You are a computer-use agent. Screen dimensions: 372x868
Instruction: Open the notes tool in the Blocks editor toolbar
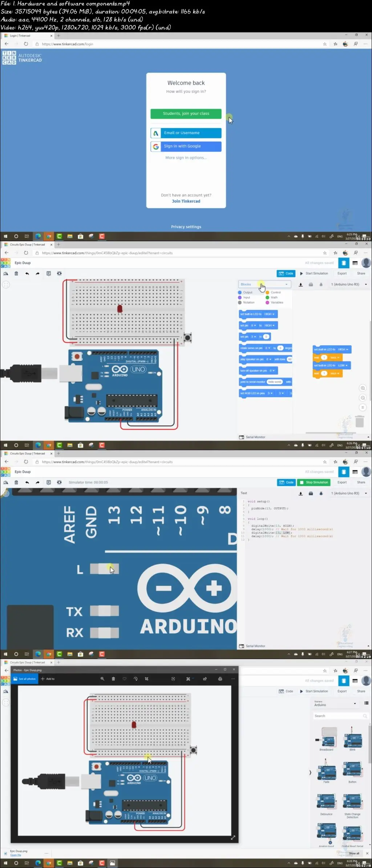(49, 274)
